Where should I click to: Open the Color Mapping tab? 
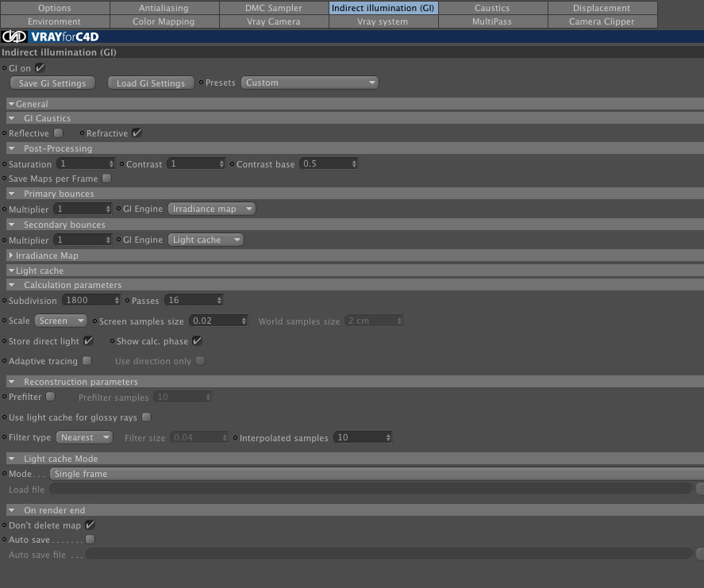(163, 21)
